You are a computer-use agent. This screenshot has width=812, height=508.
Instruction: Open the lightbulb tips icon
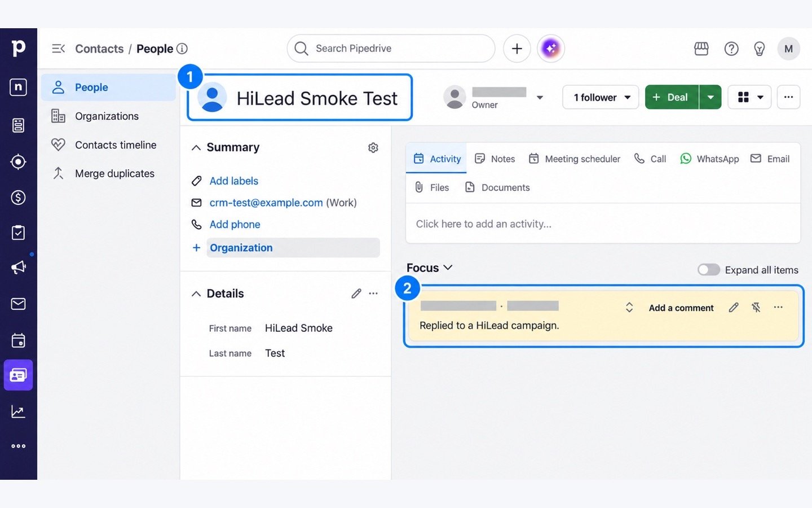(760, 49)
